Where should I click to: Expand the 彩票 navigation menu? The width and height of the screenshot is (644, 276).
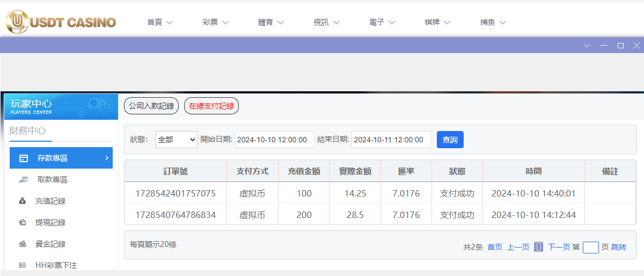215,23
